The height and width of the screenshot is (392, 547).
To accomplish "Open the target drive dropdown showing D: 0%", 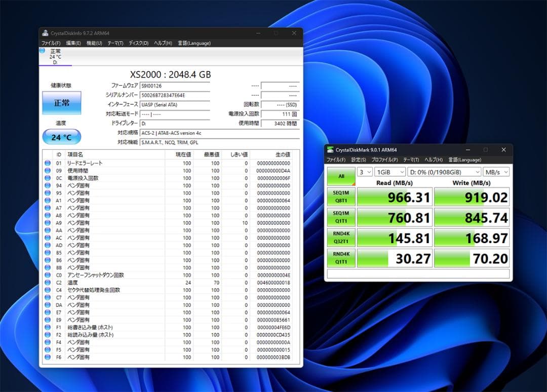I will tap(443, 172).
